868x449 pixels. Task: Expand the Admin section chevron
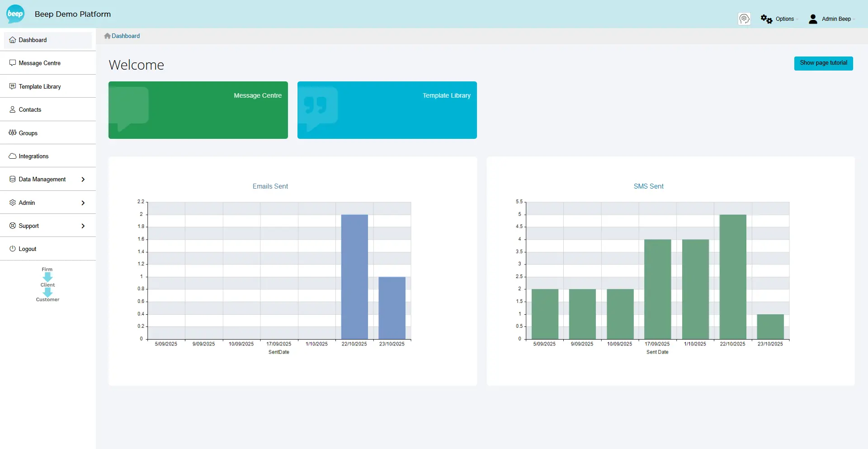[83, 203]
